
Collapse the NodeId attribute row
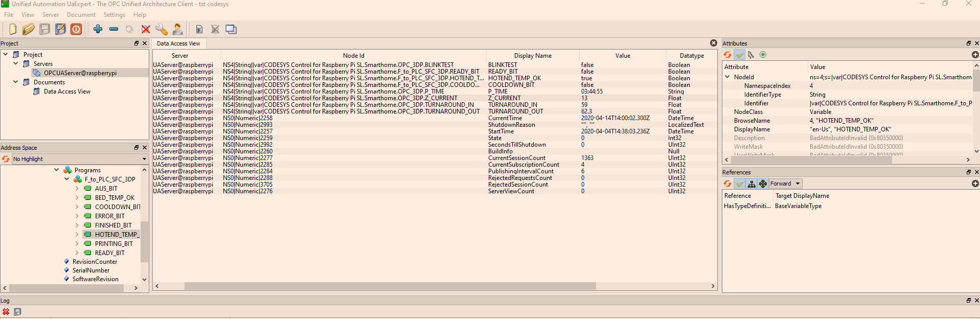[727, 77]
